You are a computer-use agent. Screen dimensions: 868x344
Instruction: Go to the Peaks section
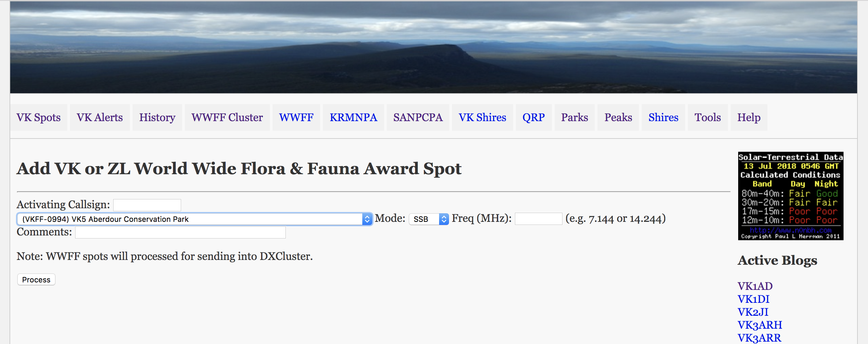[618, 117]
